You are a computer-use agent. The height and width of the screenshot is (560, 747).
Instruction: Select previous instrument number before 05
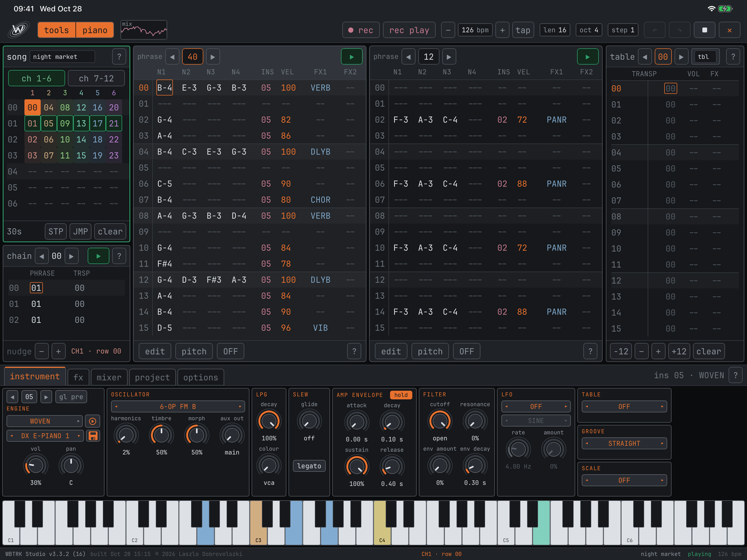[13, 397]
